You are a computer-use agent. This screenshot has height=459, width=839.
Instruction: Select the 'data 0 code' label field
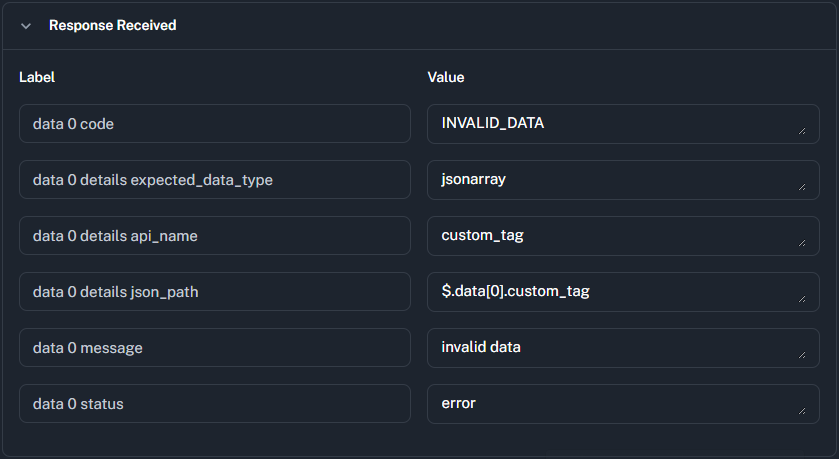(x=214, y=124)
